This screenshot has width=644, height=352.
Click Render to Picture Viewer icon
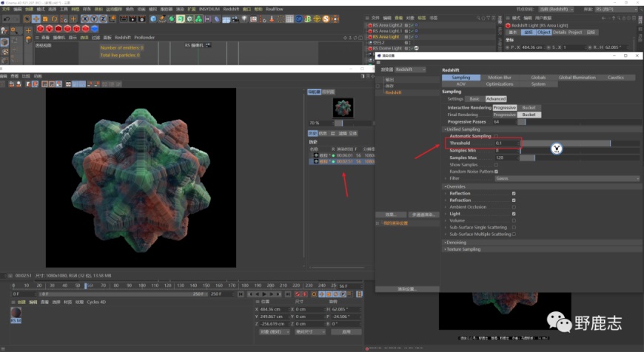[133, 19]
